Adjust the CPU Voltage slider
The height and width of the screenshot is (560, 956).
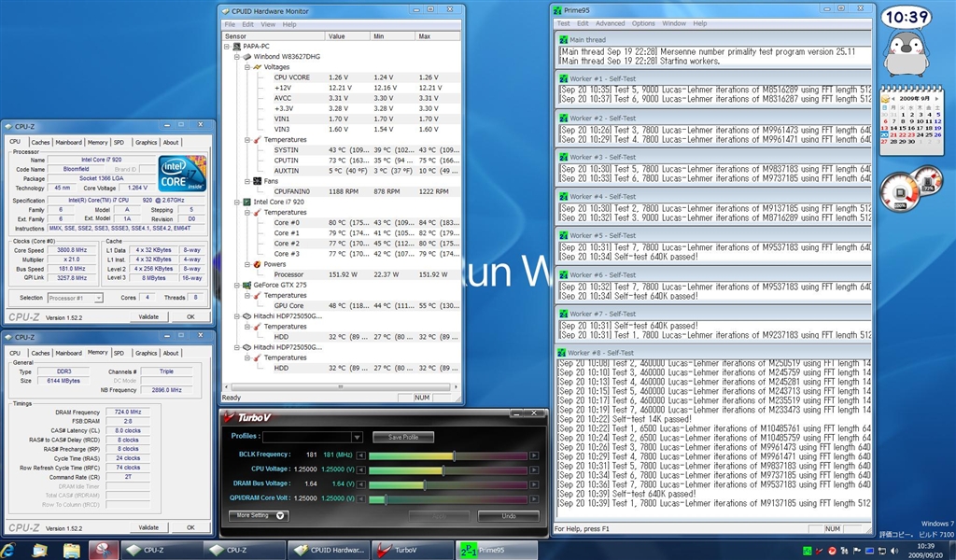(x=443, y=470)
